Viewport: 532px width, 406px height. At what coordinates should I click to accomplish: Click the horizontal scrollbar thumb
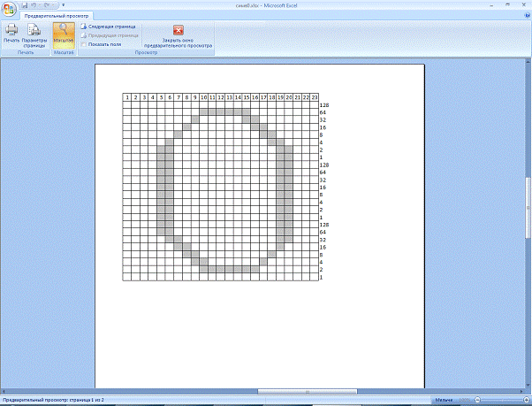307,391
